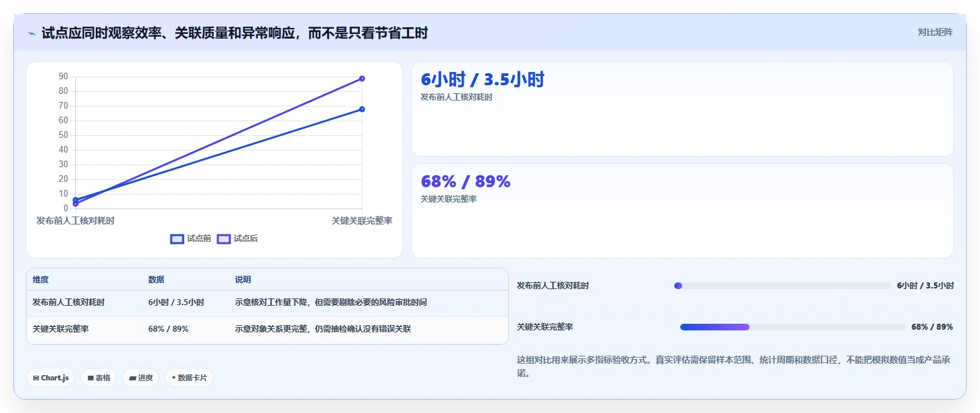Toggle the 试点后 series in the chart legend
This screenshot has width=980, height=413.
tap(237, 238)
